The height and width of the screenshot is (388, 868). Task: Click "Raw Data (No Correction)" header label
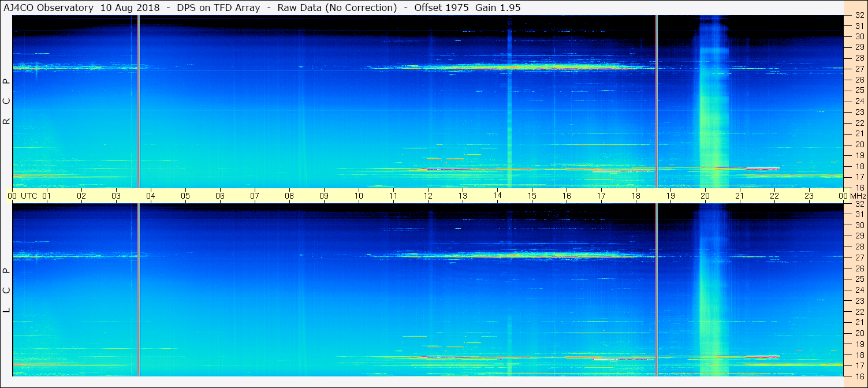(337, 8)
